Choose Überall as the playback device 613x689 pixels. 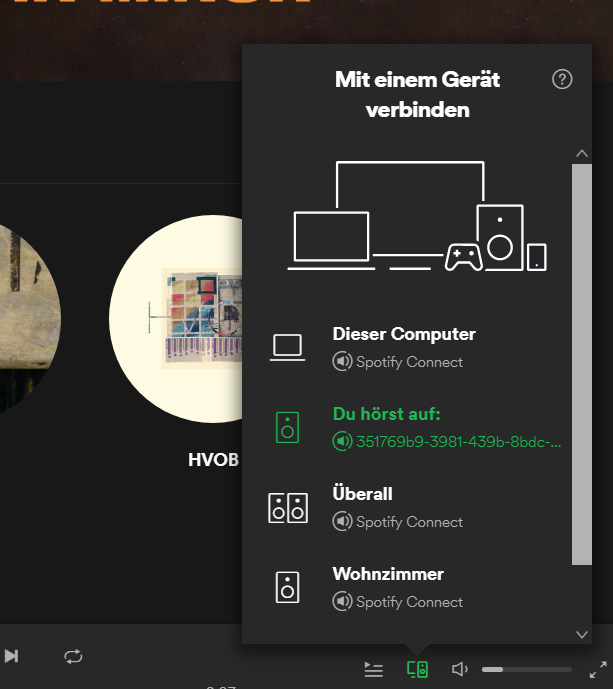pos(362,494)
